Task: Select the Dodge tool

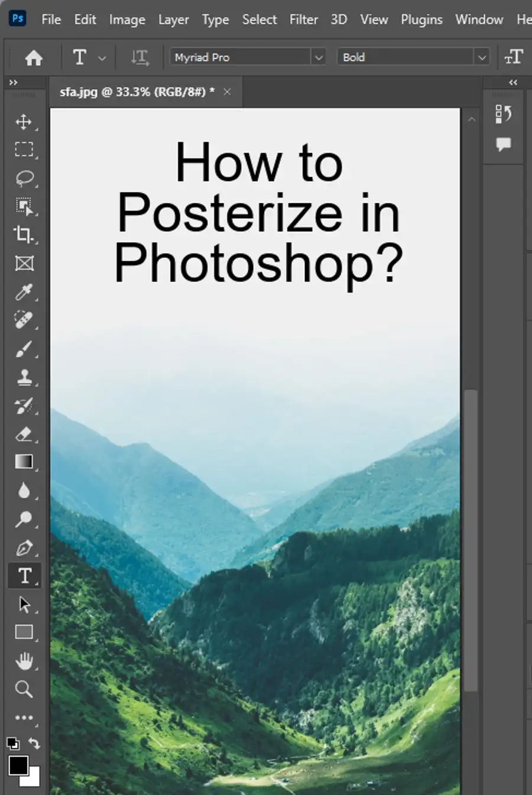Action: [24, 519]
